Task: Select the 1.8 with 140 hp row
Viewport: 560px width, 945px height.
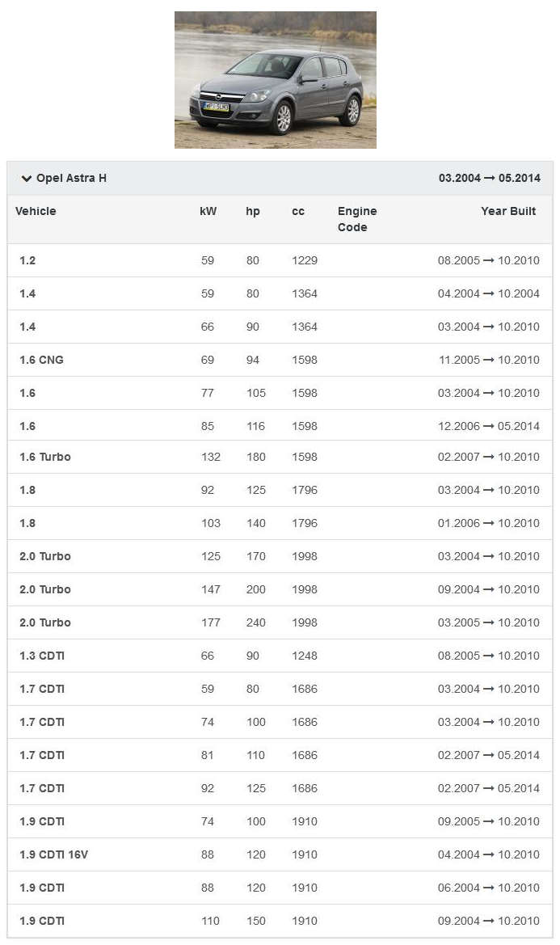Action: pyautogui.click(x=27, y=523)
